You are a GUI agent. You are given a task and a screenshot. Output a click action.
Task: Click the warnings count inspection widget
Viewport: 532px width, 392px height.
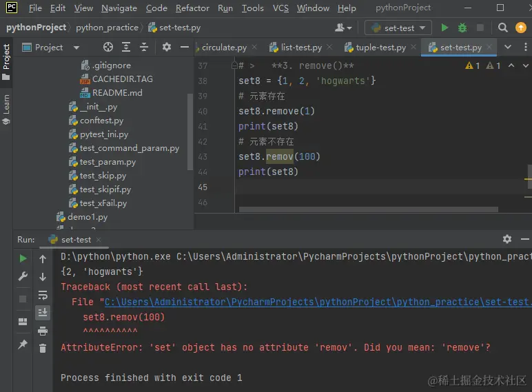tap(483, 65)
